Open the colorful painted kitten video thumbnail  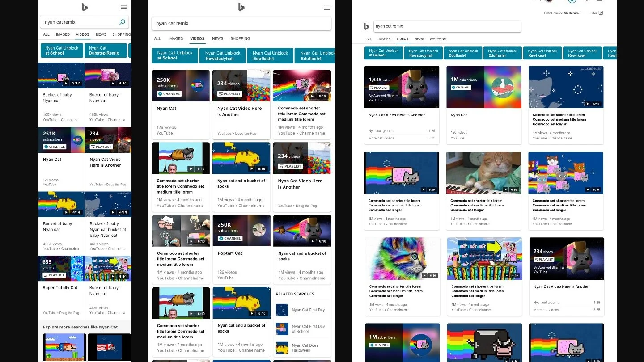tap(402, 258)
